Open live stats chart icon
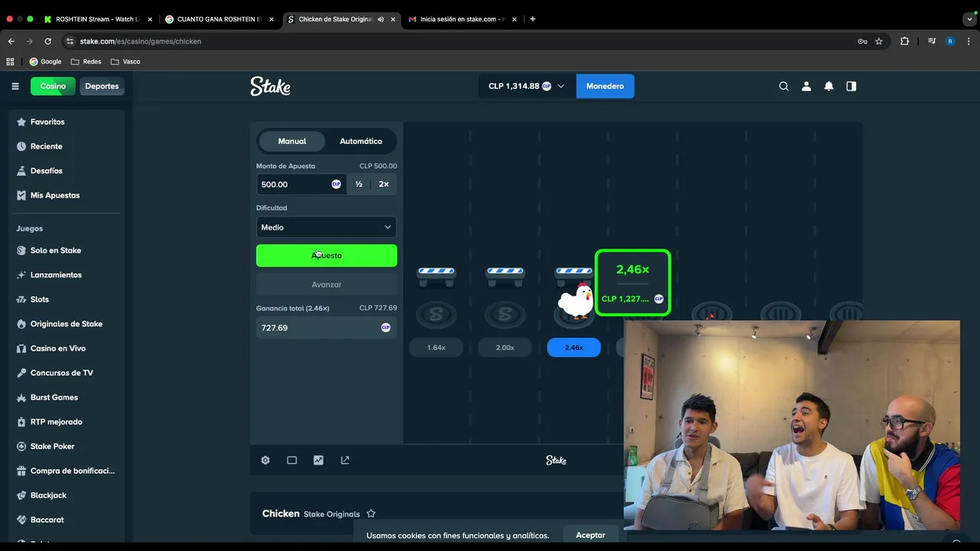Image resolution: width=980 pixels, height=551 pixels. tap(318, 460)
